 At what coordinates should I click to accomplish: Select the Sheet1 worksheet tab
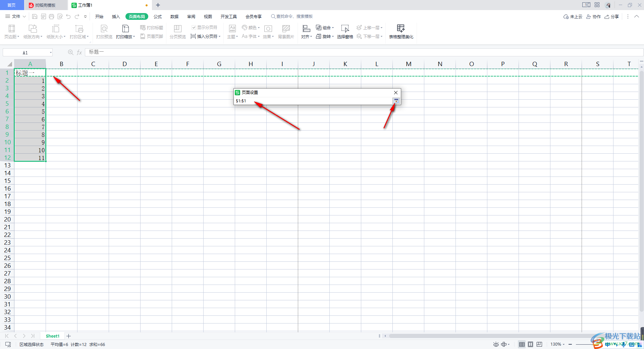(53, 336)
